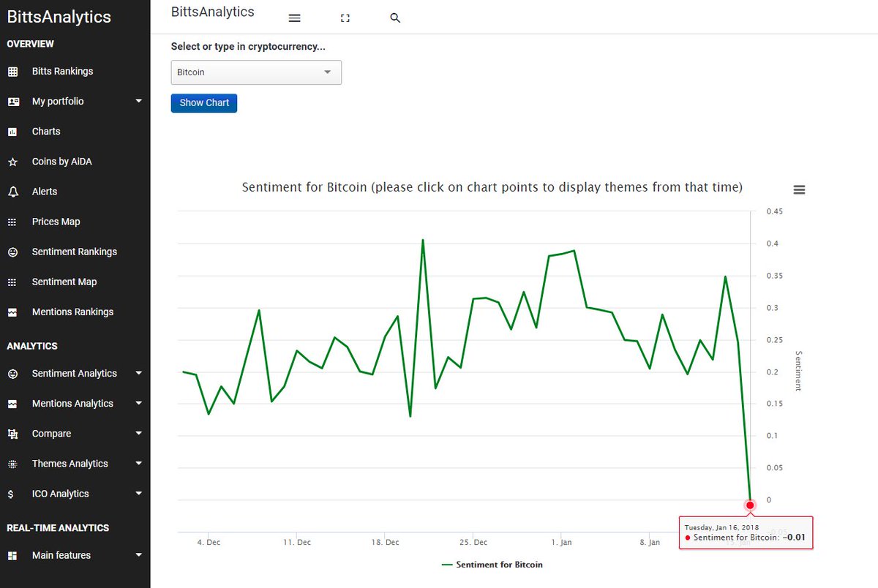Open Charts menu item

pos(46,132)
